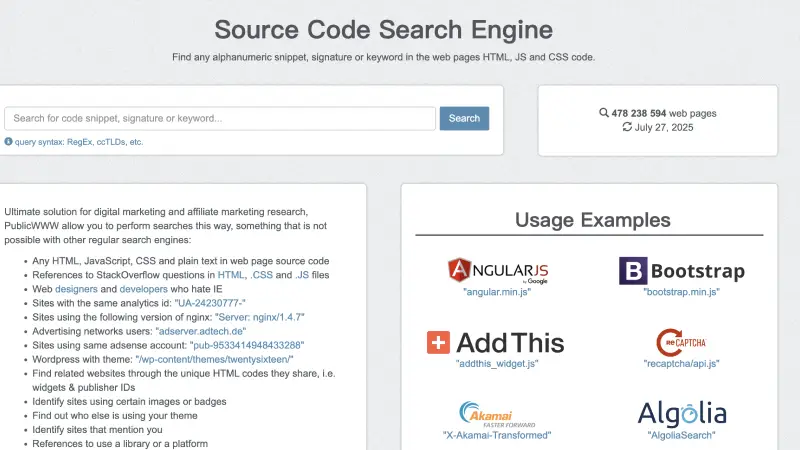This screenshot has width=800, height=450.
Task: Follow the .JS StackOverflow link
Action: click(302, 275)
